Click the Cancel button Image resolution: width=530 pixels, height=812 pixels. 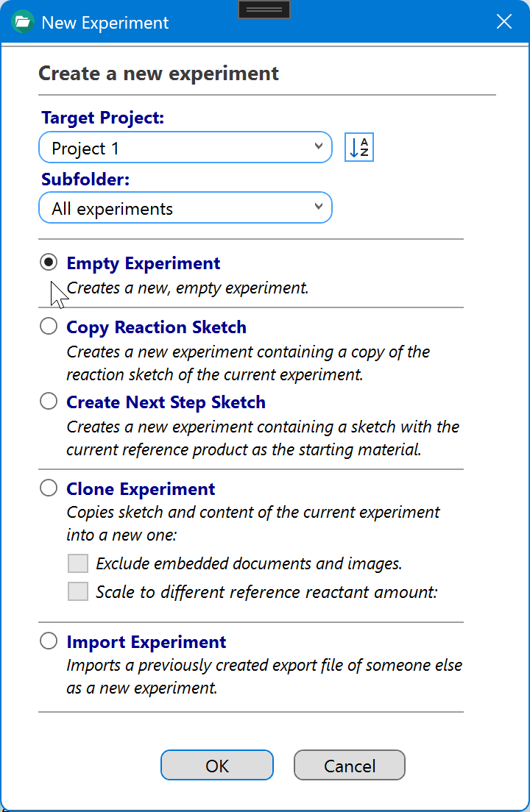(x=350, y=766)
